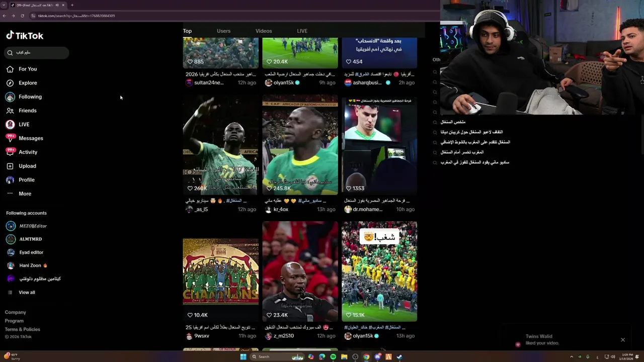Reload the browser page
This screenshot has width=644, height=362.
click(x=22, y=16)
